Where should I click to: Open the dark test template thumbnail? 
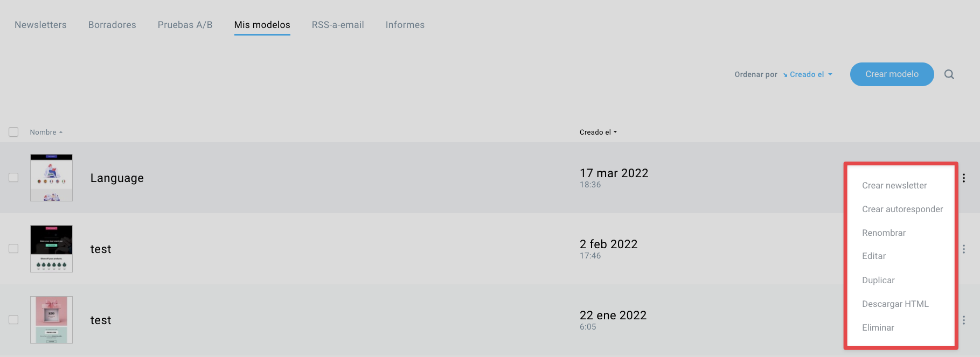pos(51,249)
